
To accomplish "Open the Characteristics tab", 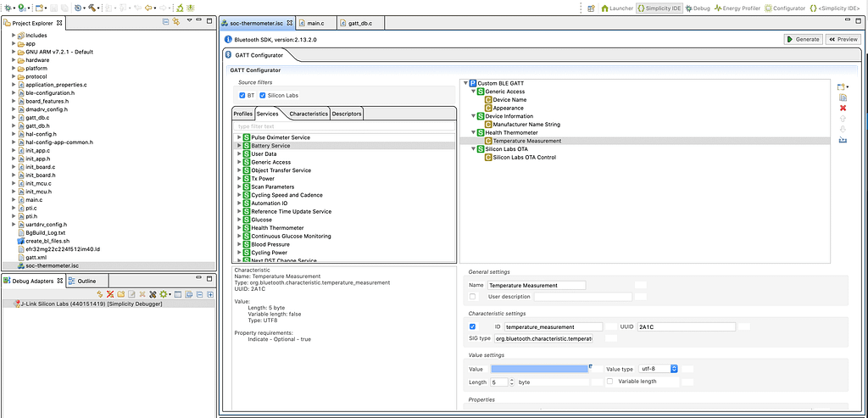I will click(309, 114).
